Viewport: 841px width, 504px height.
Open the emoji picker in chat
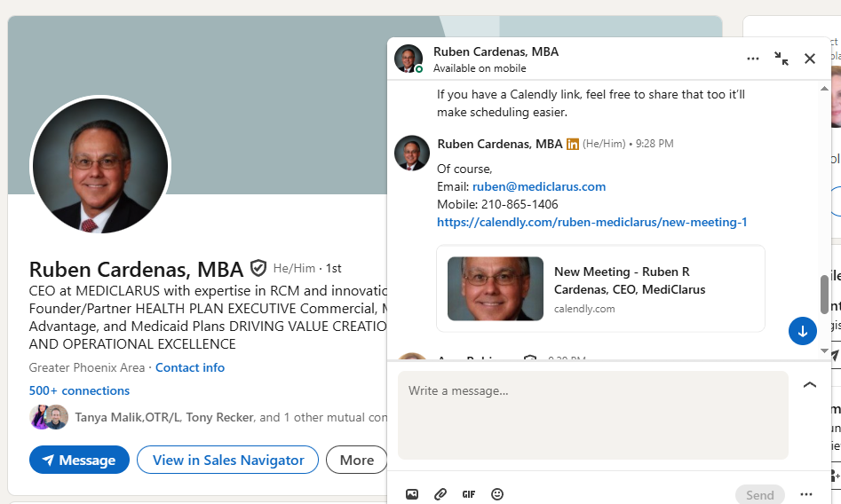[497, 494]
